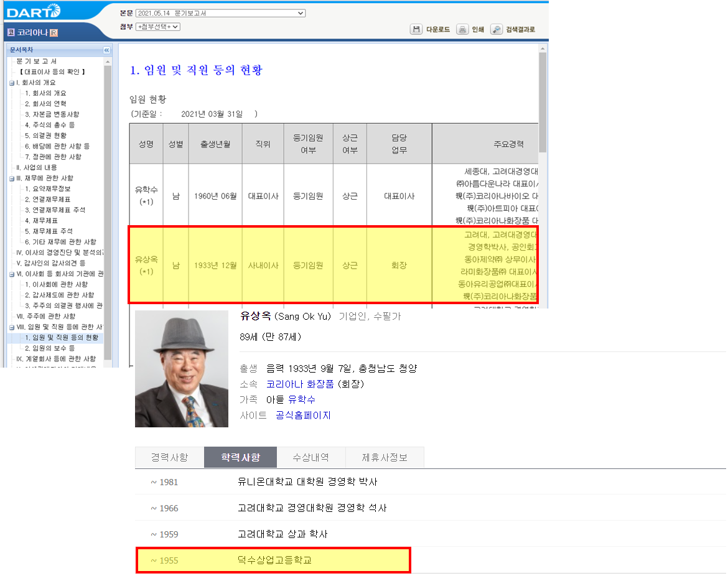Switch to the 수상내역 tab
The width and height of the screenshot is (728, 576).
311,458
